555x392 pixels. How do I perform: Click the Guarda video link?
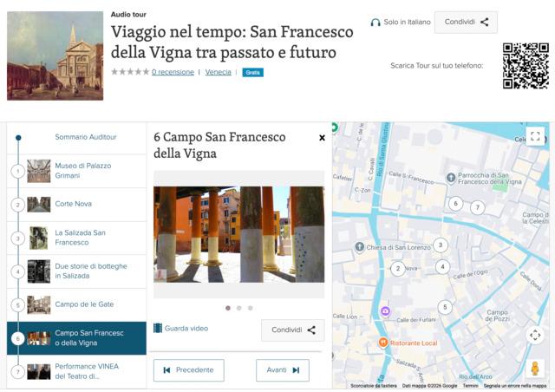tap(180, 329)
